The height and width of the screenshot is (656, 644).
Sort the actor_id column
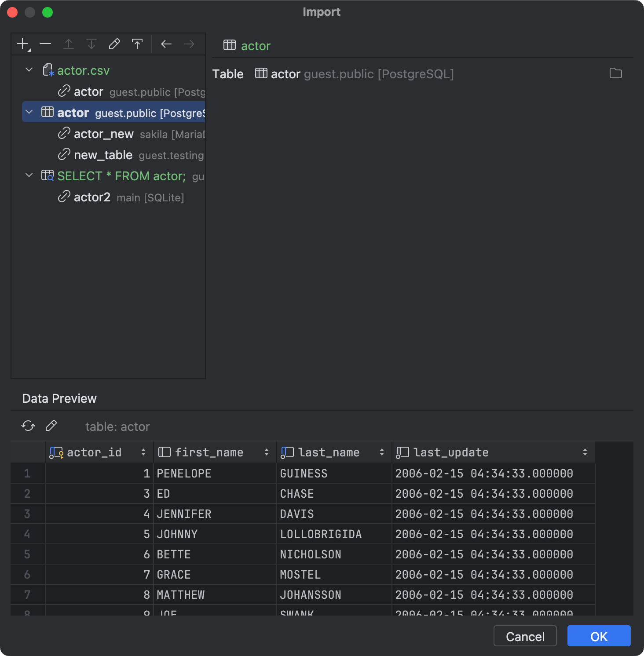(143, 452)
